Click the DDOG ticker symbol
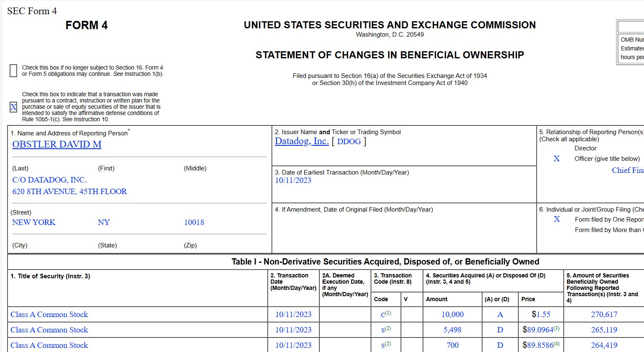 pos(349,142)
